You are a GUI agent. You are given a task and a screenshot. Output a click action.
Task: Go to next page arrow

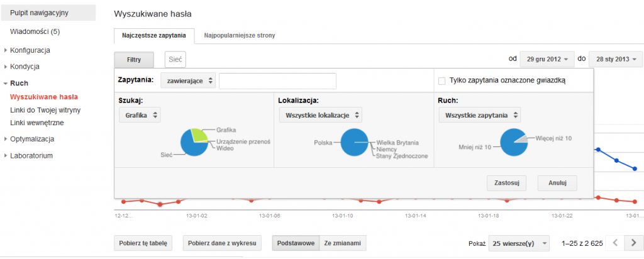pos(633,243)
